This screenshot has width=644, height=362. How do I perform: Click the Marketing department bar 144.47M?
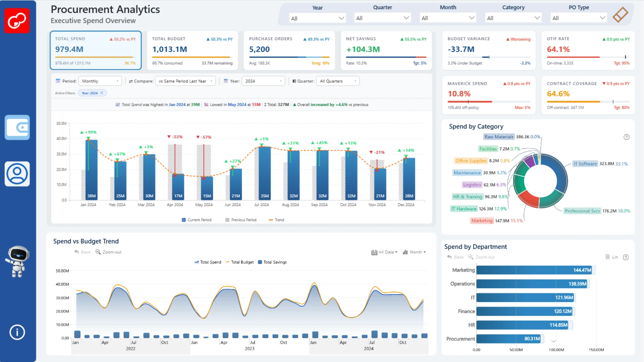tap(534, 270)
